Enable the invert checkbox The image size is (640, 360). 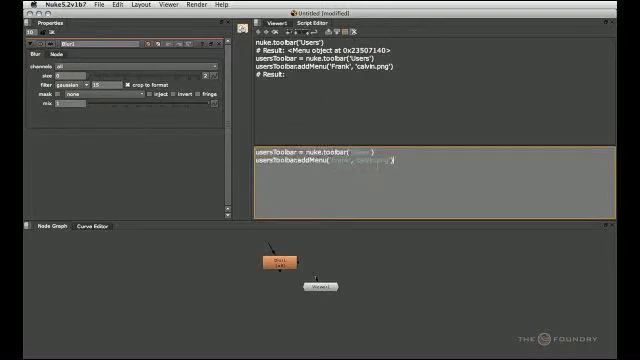pyautogui.click(x=173, y=94)
